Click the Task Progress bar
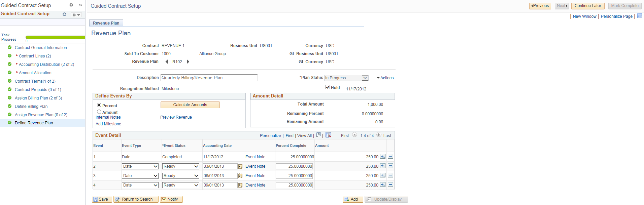 click(x=55, y=37)
